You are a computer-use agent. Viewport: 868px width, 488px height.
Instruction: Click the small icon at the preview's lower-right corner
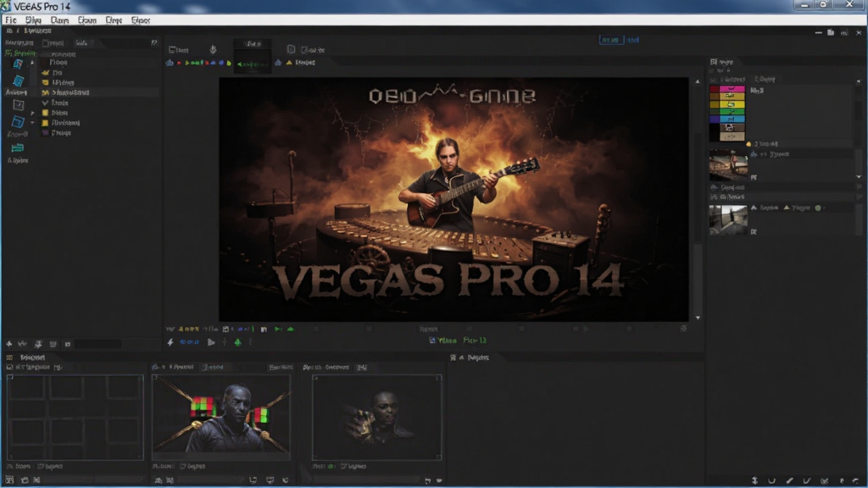coord(684,329)
